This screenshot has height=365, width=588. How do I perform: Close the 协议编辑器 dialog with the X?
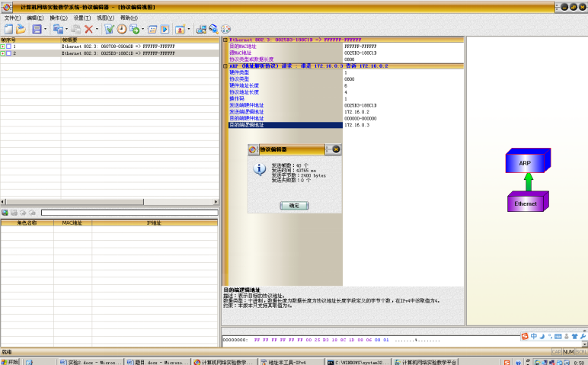[x=336, y=149]
